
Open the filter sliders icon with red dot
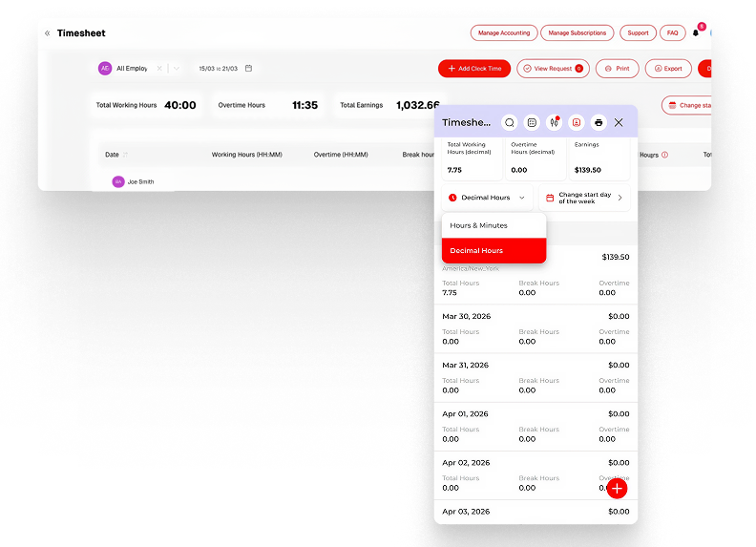[x=554, y=122]
